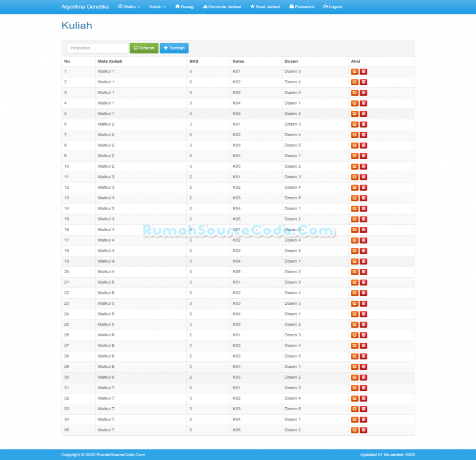Click the Pencarian search input field
This screenshot has height=460, width=476.
[97, 48]
